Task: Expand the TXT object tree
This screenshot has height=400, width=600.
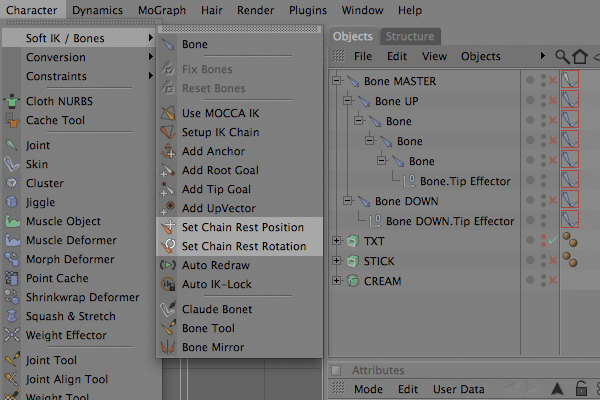Action: pos(336,241)
